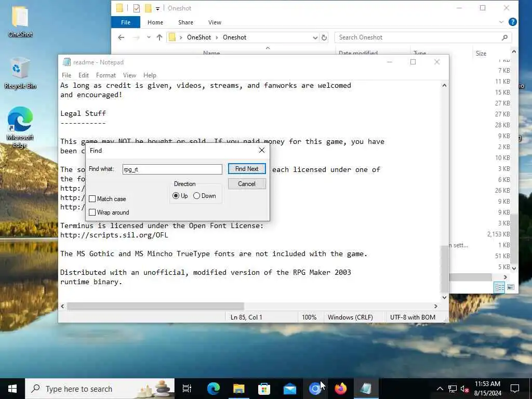Open Microsoft Store from the taskbar
The width and height of the screenshot is (532, 399).
tap(264, 389)
